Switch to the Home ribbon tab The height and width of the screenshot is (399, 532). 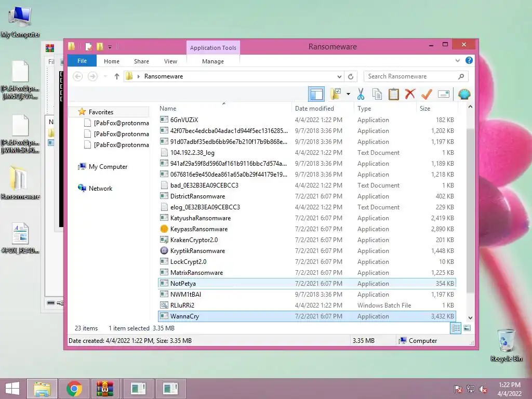(112, 61)
